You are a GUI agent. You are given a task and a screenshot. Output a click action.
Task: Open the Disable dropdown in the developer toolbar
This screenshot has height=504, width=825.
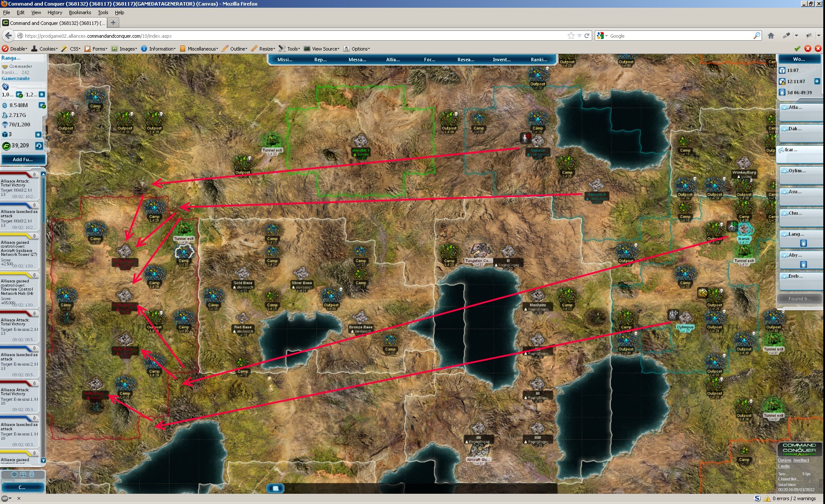(x=15, y=48)
